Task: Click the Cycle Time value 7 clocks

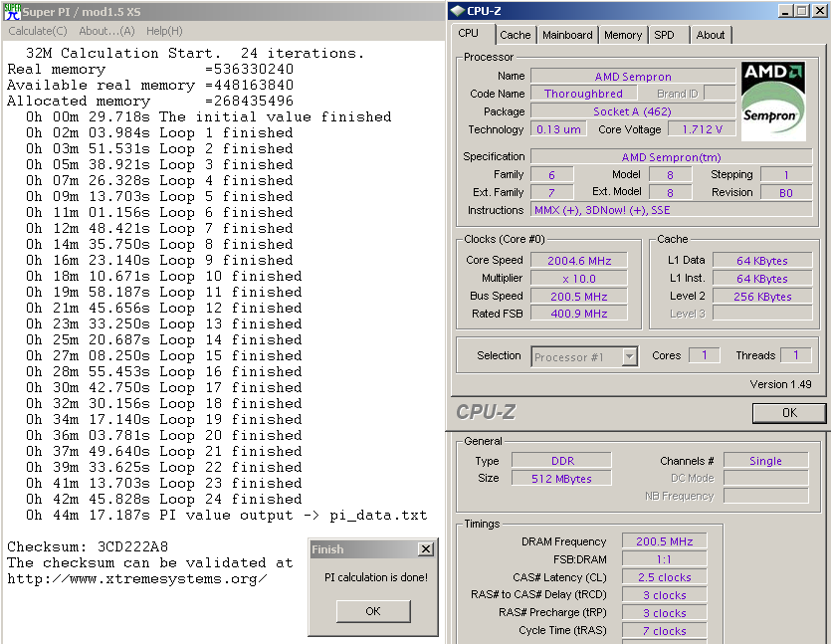Action: pos(664,631)
